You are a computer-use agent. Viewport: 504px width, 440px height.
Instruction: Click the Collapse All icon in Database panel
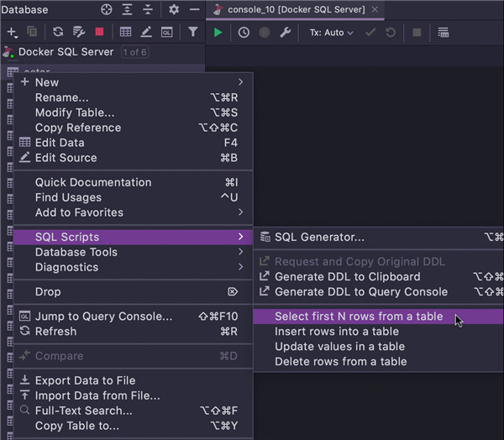click(x=148, y=9)
